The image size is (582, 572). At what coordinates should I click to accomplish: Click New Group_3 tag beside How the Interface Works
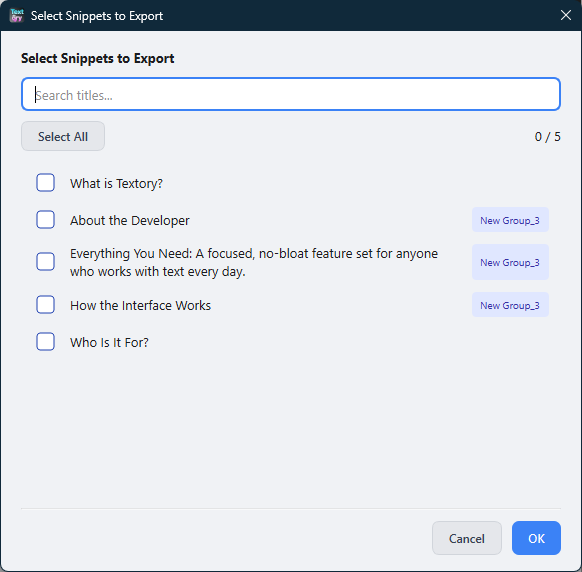click(510, 305)
